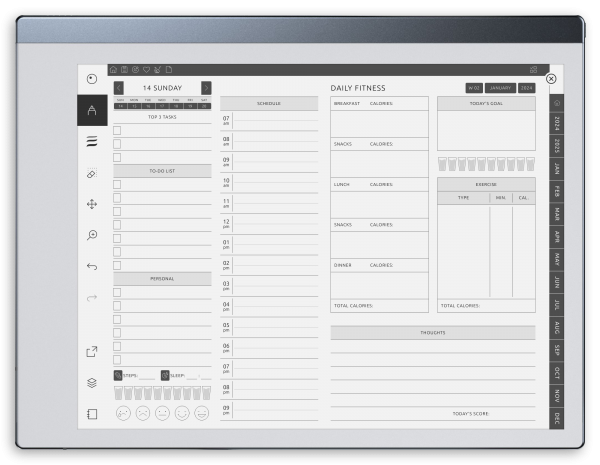Open the SEP side tab
600x465 pixels.
557,350
